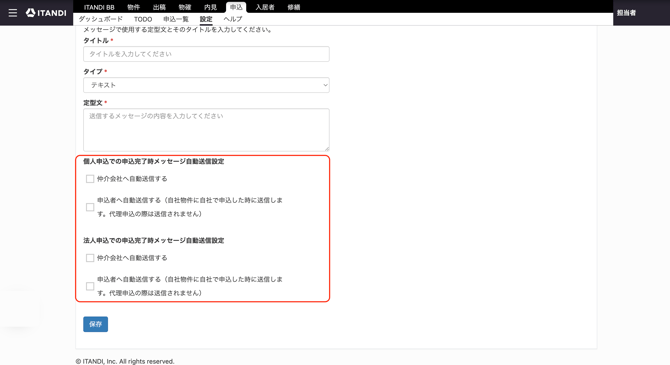Open the タイプ dropdown showing テキスト
The image size is (670, 365).
(x=206, y=85)
